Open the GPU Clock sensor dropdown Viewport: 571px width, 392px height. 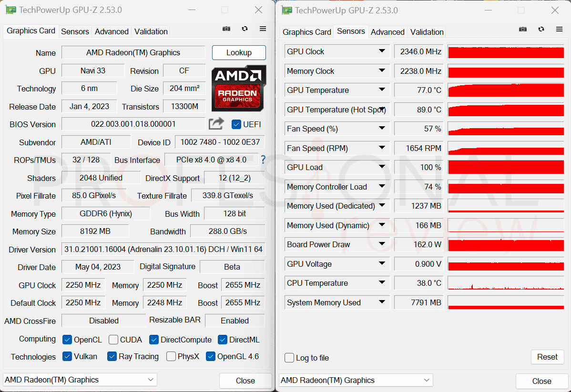(382, 51)
